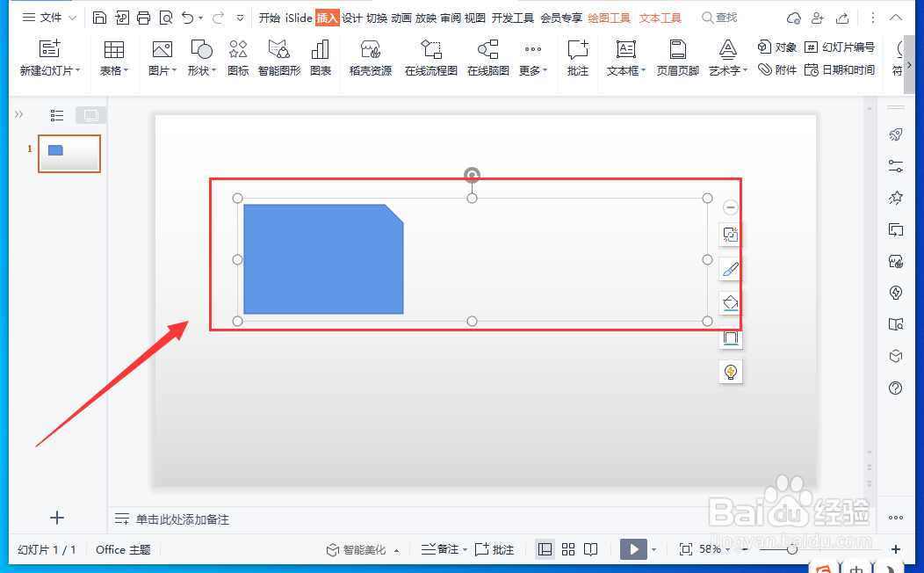Open 稻壳资源 resources
The width and height of the screenshot is (924, 573).
pos(370,58)
